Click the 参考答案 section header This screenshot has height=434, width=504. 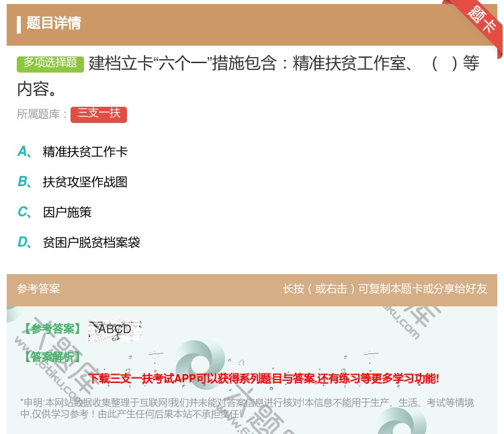38,288
